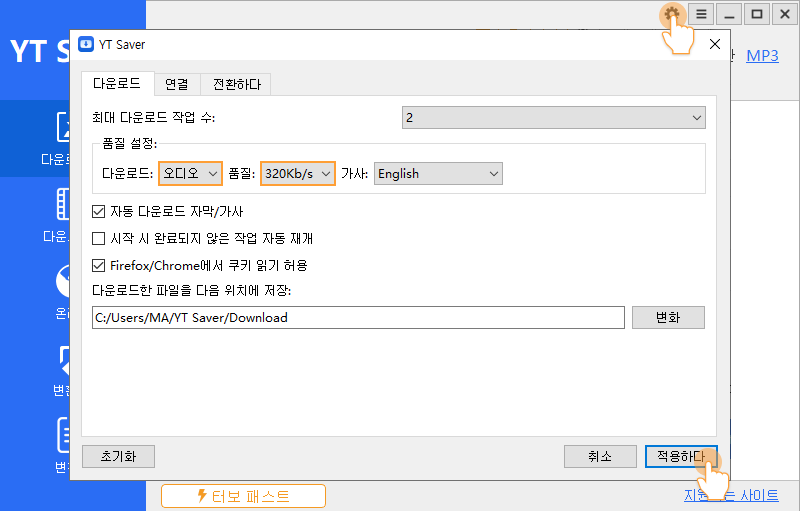Click the 적용하다 apply button
The image size is (800, 511).
(x=681, y=456)
